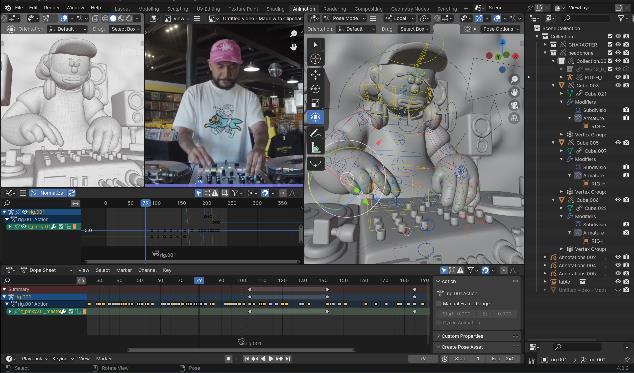Expand the Custom Properties panel
The height and width of the screenshot is (373, 634).
pos(477,336)
